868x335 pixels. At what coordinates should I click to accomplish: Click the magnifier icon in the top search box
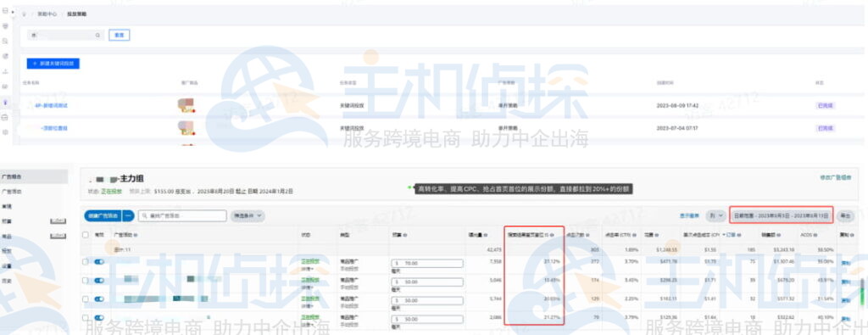pyautogui.click(x=97, y=35)
